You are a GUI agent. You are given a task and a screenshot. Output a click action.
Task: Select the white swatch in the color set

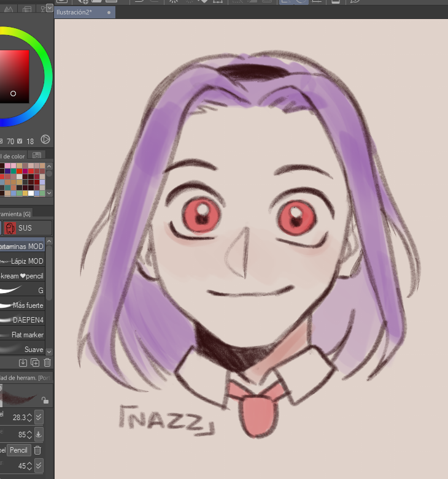click(31, 193)
